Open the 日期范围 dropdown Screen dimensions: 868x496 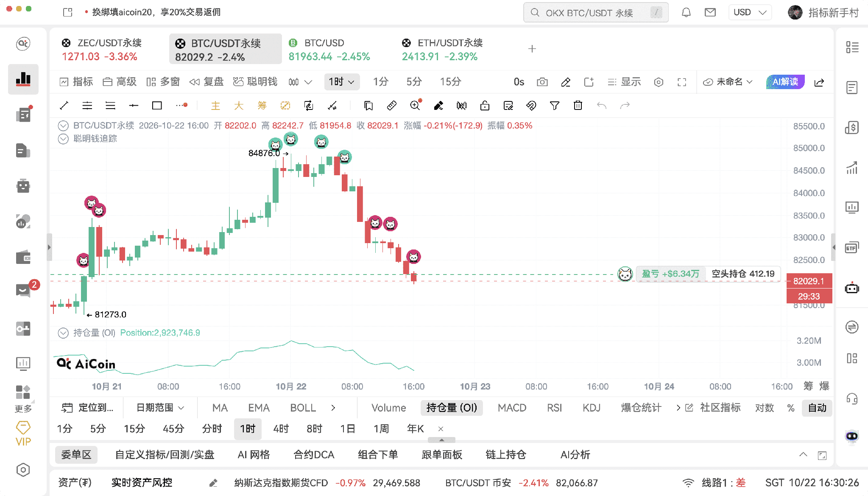[160, 408]
